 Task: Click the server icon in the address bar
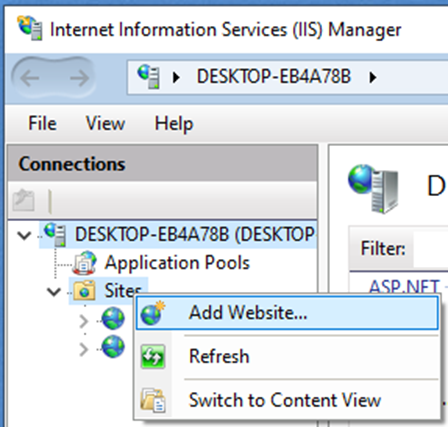[149, 77]
